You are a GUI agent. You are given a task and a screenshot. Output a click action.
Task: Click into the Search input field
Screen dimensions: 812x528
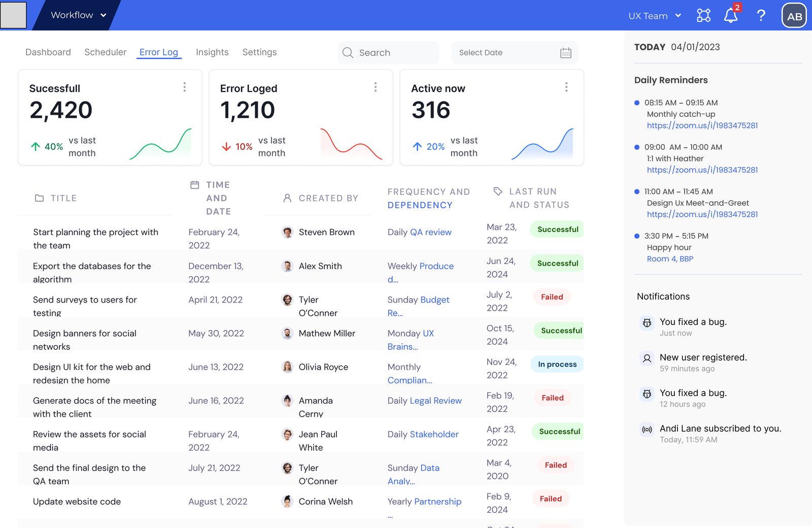[x=388, y=53]
